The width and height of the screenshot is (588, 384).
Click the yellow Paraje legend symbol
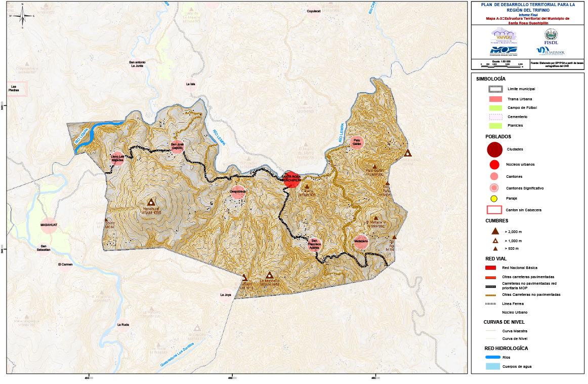pyautogui.click(x=495, y=199)
